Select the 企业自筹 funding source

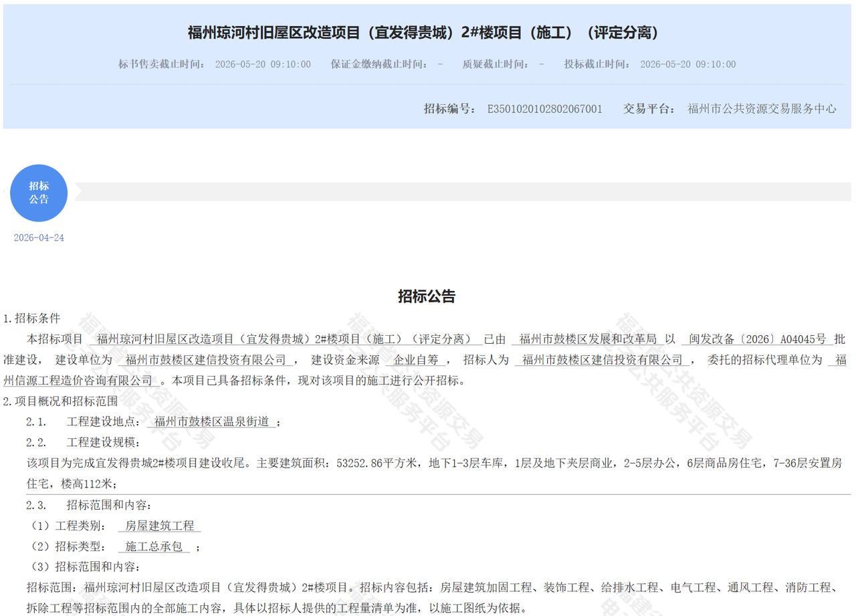[416, 360]
